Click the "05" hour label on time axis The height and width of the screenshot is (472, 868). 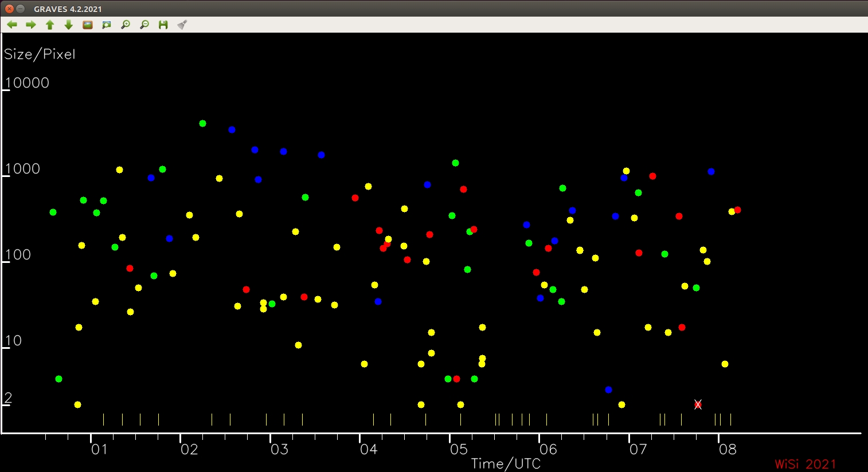coord(459,449)
